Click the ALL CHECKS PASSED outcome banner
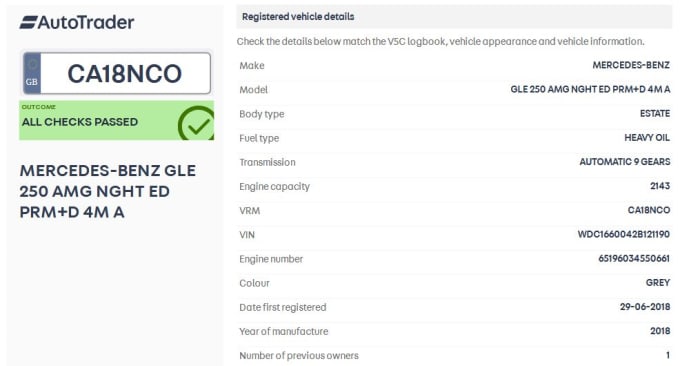 116,121
